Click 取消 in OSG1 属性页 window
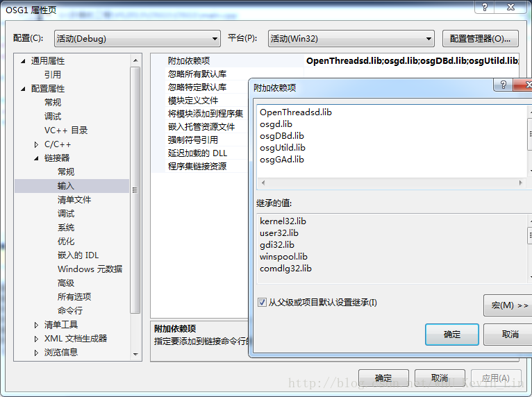Image resolution: width=532 pixels, height=397 pixels. [440, 378]
